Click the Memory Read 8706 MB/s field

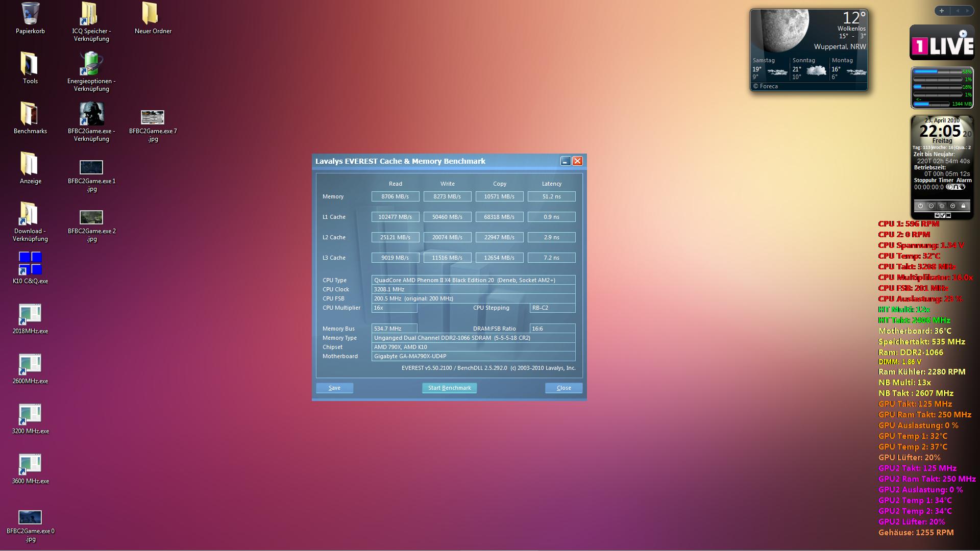[395, 196]
